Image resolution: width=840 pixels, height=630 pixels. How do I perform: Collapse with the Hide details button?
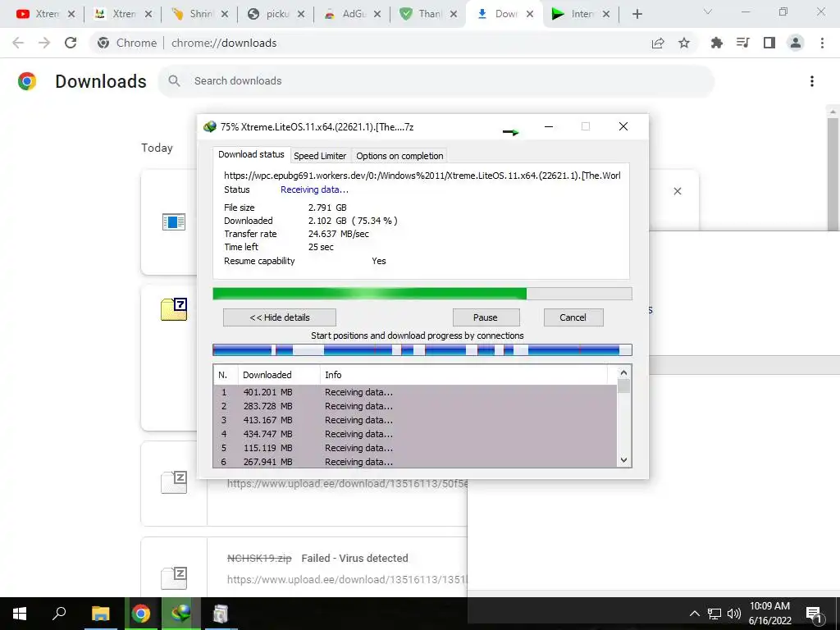click(280, 317)
